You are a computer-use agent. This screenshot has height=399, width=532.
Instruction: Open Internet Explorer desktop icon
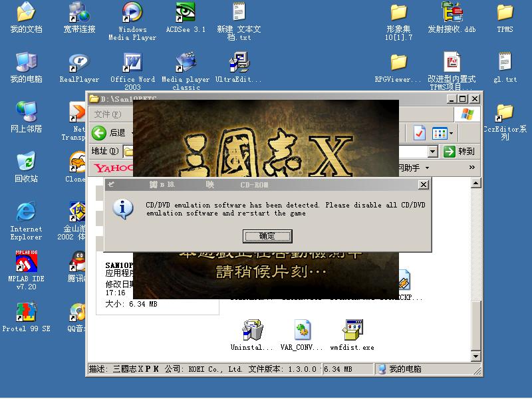point(26,212)
